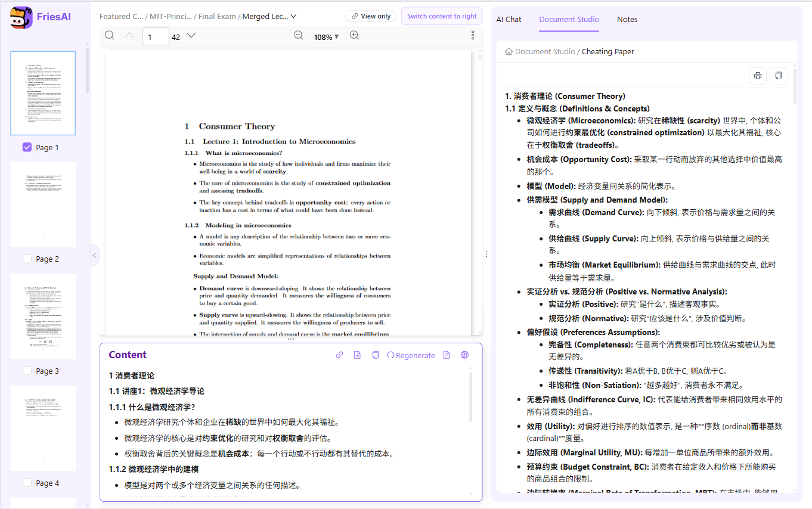Viewport: 812px width, 509px height.
Task: Click the link icon in Content panel
Action: click(x=339, y=355)
